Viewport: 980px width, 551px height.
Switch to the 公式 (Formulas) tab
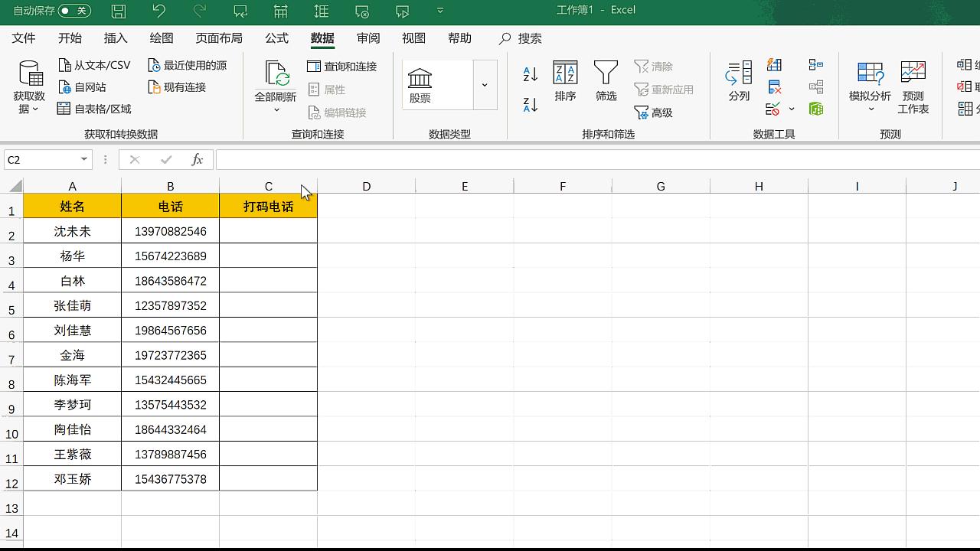(x=276, y=38)
